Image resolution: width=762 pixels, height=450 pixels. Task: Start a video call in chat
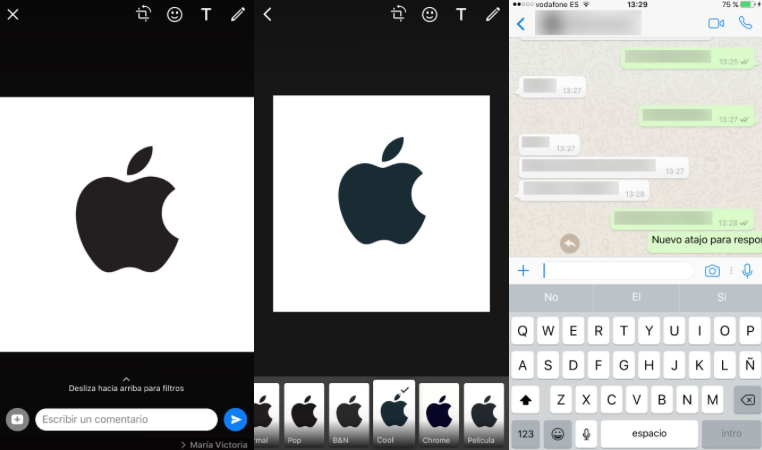coord(716,23)
